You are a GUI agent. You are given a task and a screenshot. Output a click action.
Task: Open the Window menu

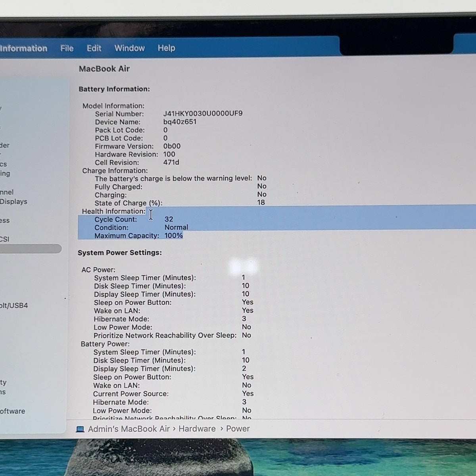(130, 48)
